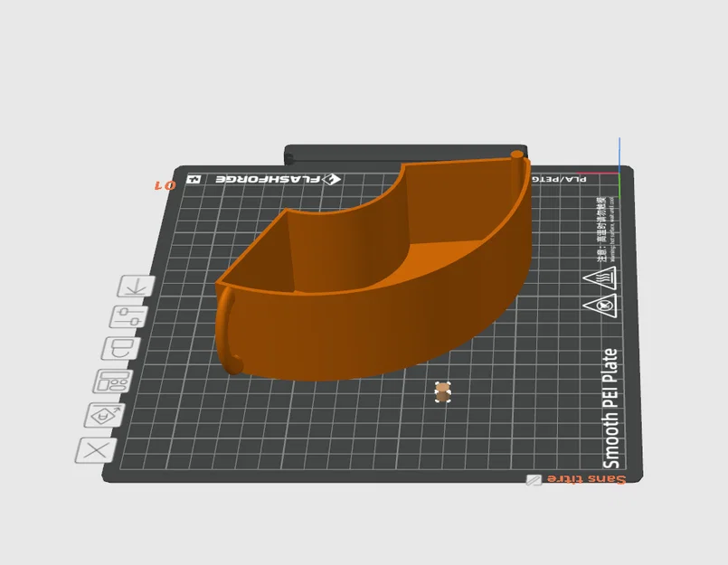Click the '01' plate number label
The image size is (728, 565).
pos(165,185)
